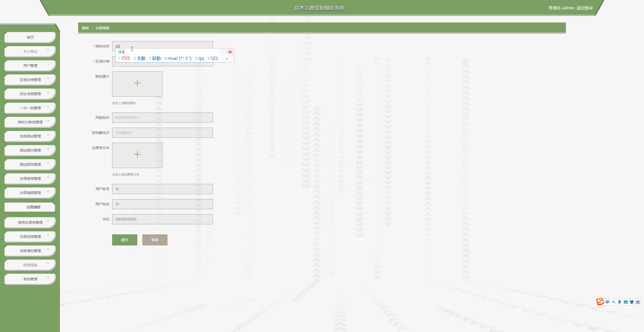
Task: Open the IME skin shirt icon
Action: [632, 302]
